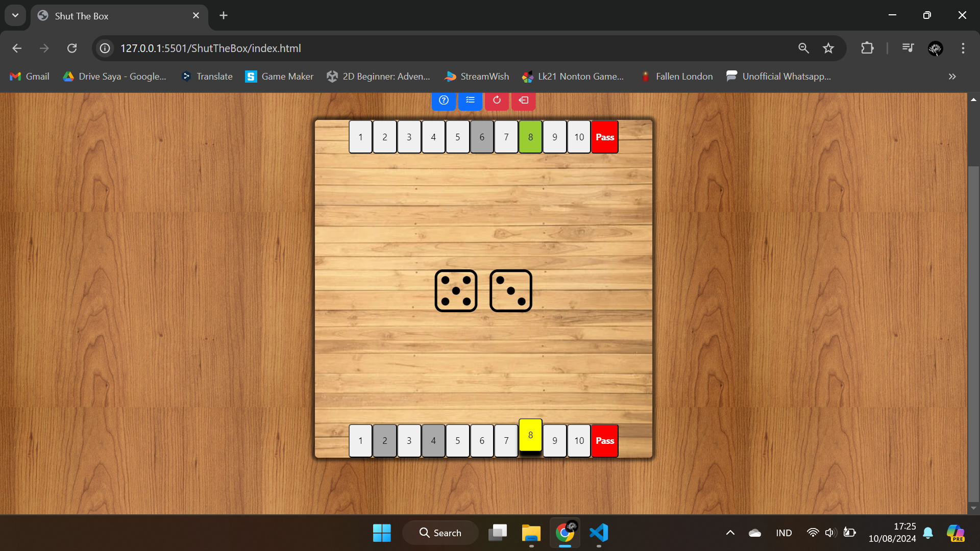980x551 pixels.
Task: Show hidden system tray icons
Action: (730, 533)
